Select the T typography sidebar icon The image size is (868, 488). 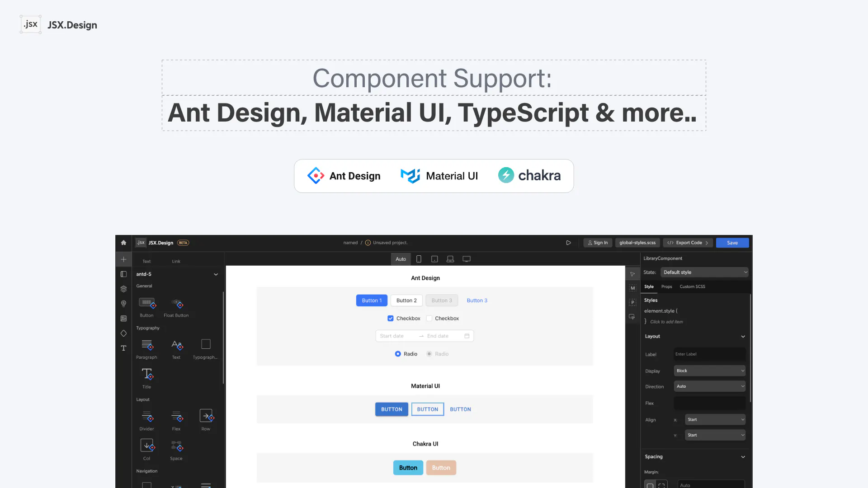(x=123, y=348)
